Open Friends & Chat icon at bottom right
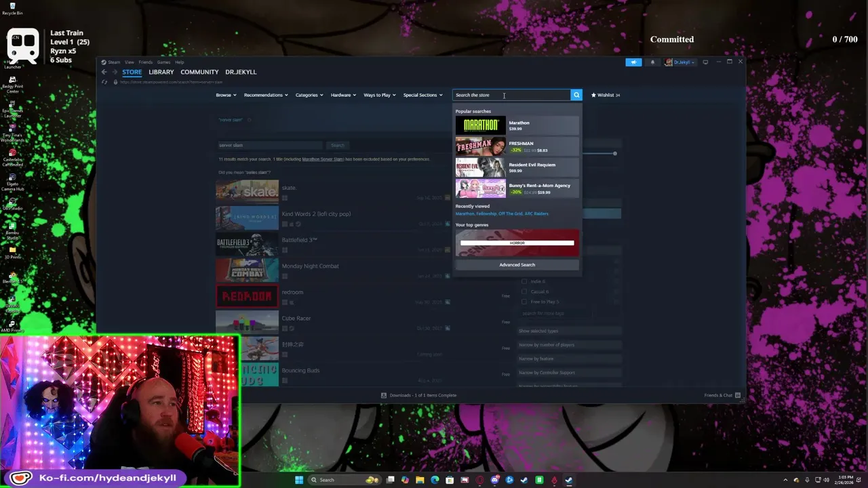Screen dimensions: 868x488 coord(738,395)
